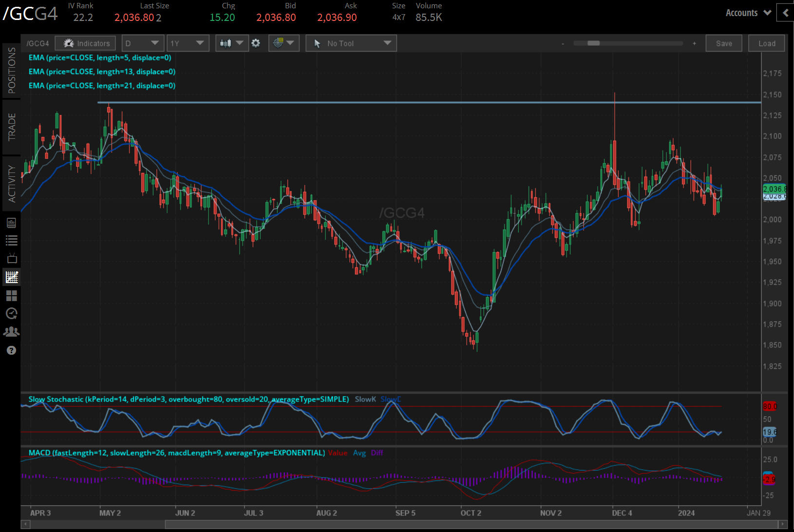Click the horizontal scrollbar right arrow

(x=783, y=524)
